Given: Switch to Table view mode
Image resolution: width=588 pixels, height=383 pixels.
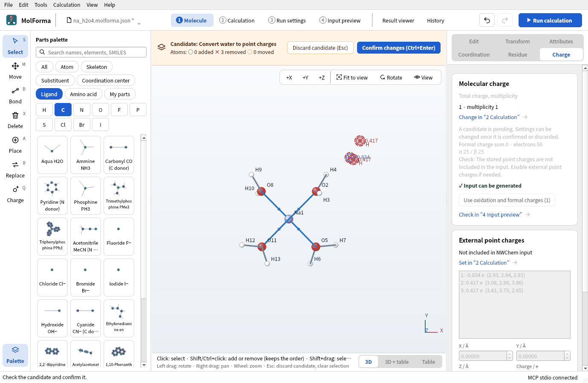Looking at the screenshot, I should click(x=429, y=362).
